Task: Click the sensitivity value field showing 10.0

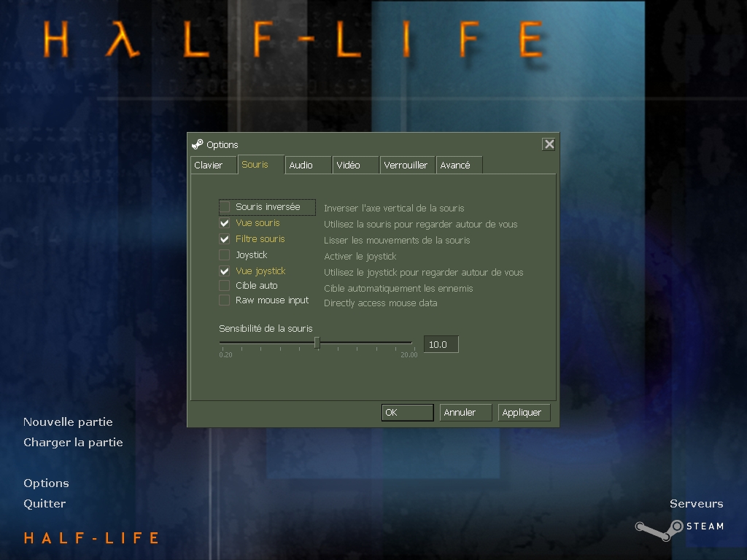Action: [441, 345]
